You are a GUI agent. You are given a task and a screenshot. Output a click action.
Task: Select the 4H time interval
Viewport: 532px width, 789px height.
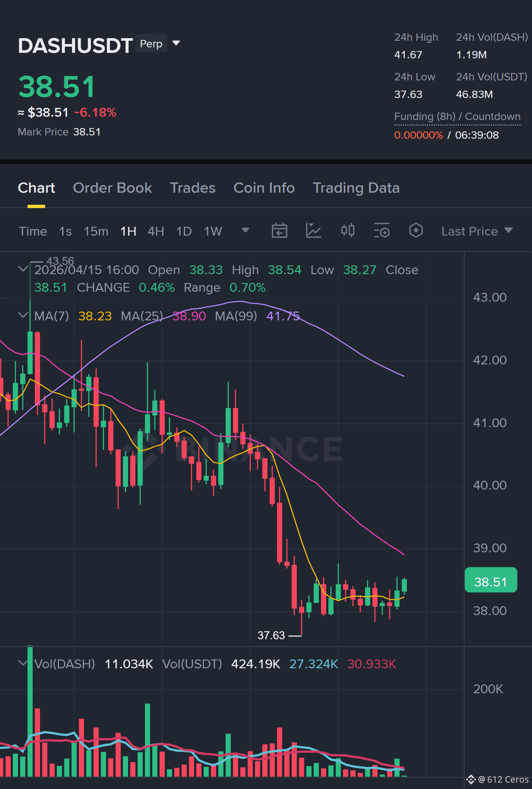[x=156, y=231]
